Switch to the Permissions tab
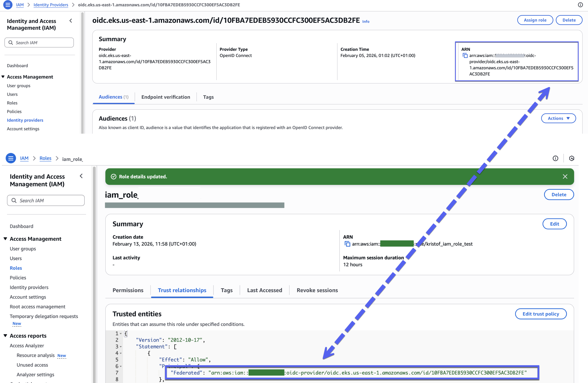Viewport: 588px width, 383px height. 128,290
